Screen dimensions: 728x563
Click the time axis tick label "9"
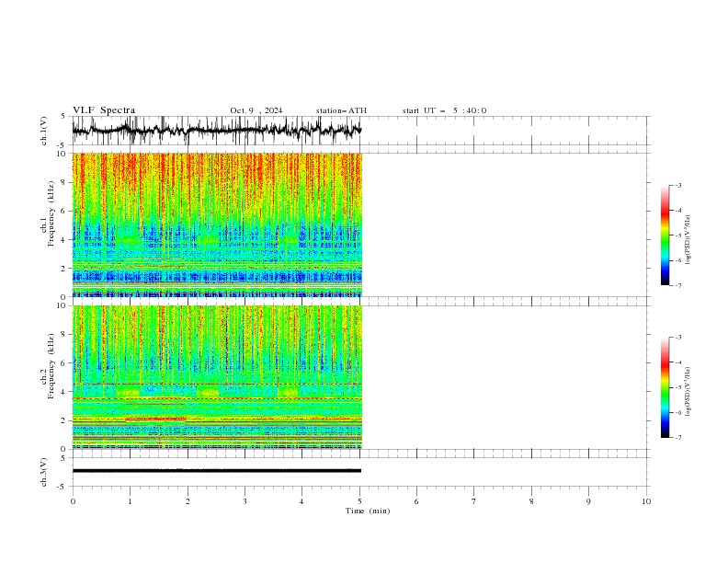point(588,501)
